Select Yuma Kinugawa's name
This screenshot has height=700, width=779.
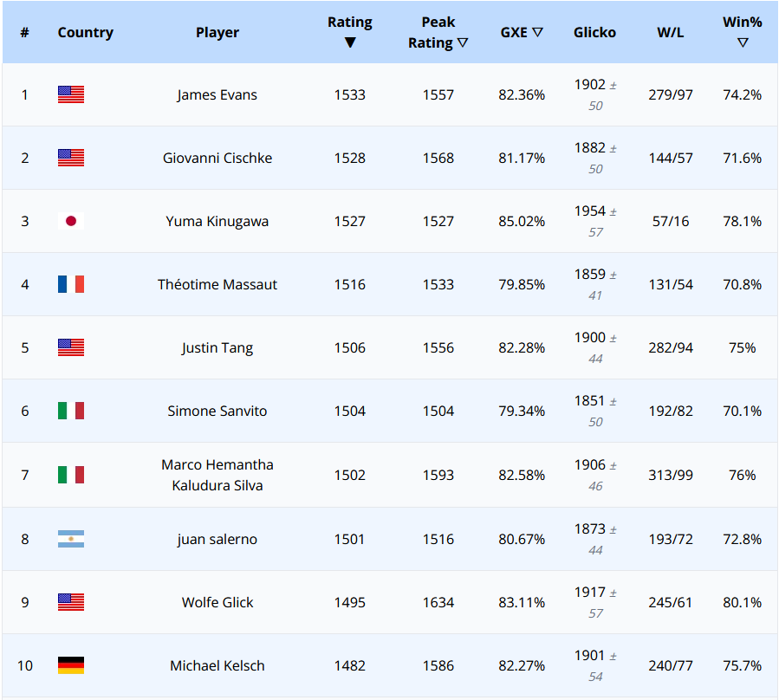pos(217,220)
